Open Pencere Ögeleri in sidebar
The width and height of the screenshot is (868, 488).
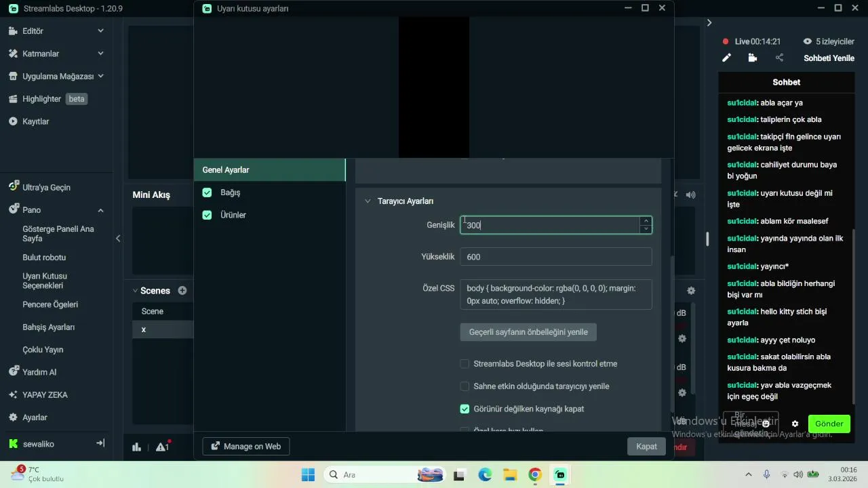point(50,304)
